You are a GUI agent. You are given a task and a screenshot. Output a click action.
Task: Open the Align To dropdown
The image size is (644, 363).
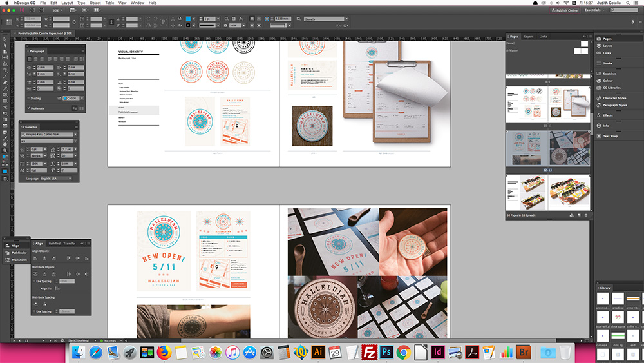click(x=57, y=289)
